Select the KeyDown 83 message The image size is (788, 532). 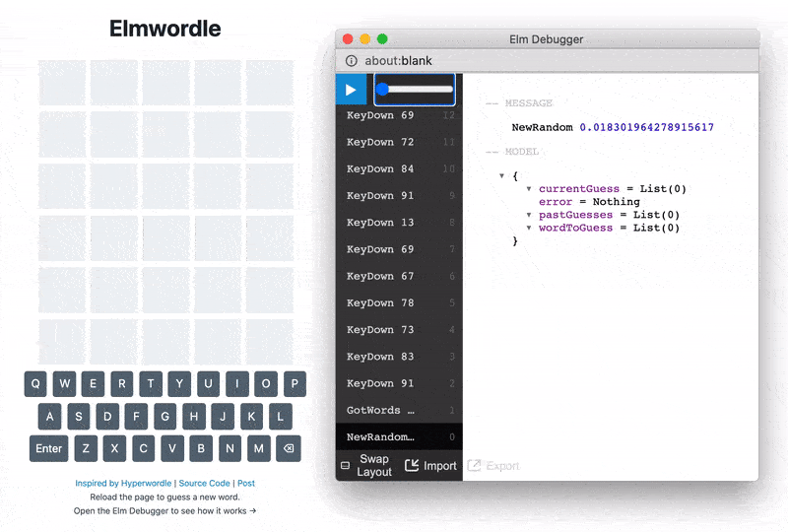[399, 357]
